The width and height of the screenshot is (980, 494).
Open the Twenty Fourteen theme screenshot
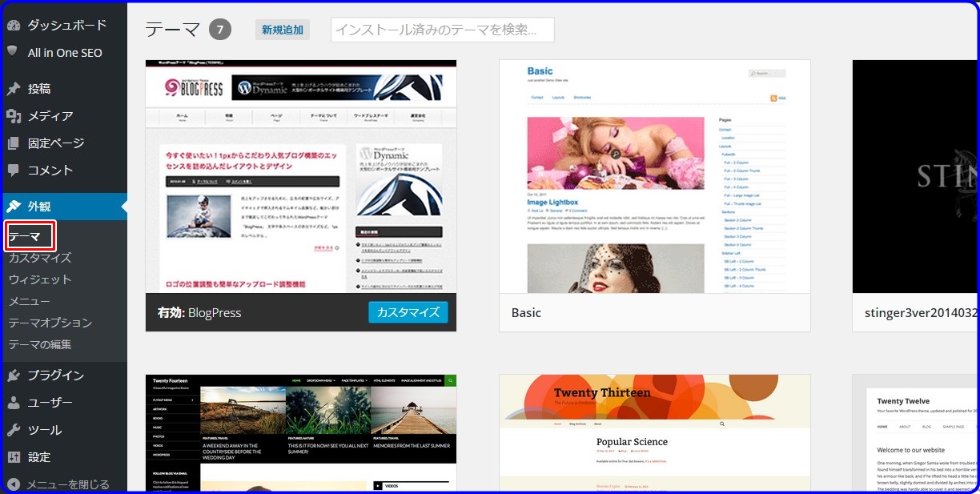coord(301,434)
